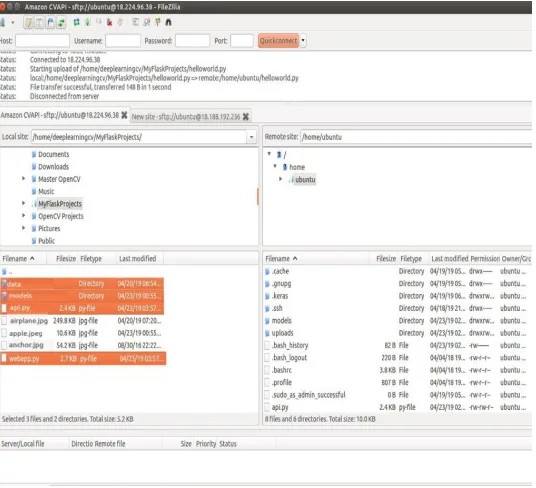The width and height of the screenshot is (536, 488).
Task: Click the Username input field
Action: (x=123, y=41)
